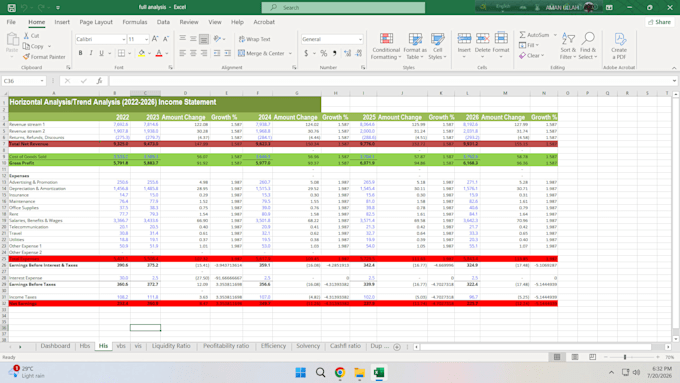The width and height of the screenshot is (680, 383).
Task: Switch to the Insert ribbon tab
Action: click(x=62, y=22)
